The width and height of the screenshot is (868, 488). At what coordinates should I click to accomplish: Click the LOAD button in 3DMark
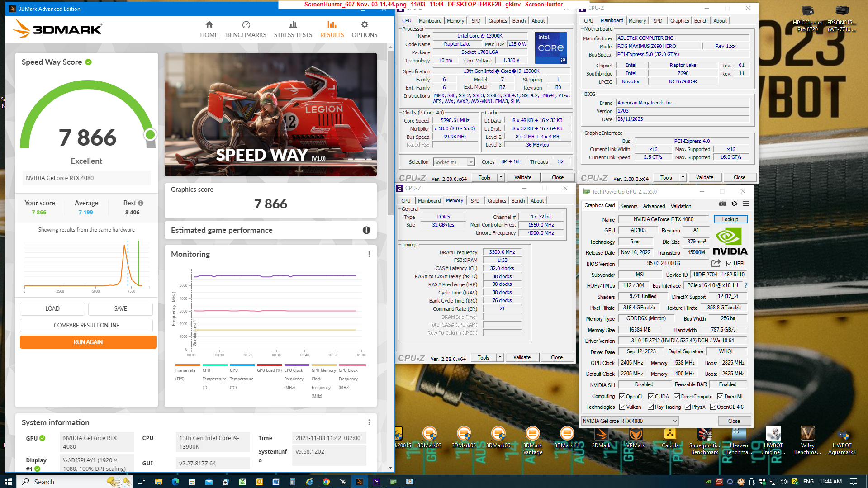pyautogui.click(x=52, y=308)
